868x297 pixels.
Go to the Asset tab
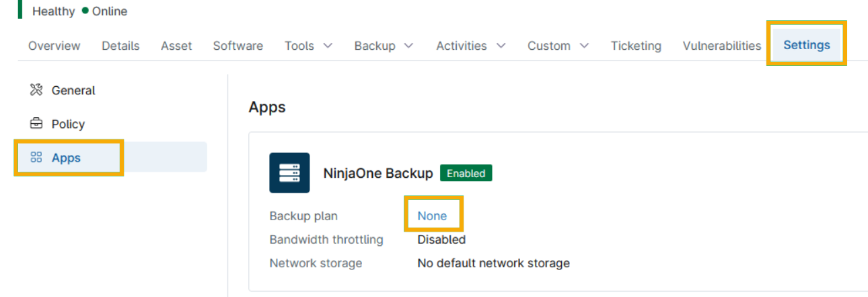(176, 46)
